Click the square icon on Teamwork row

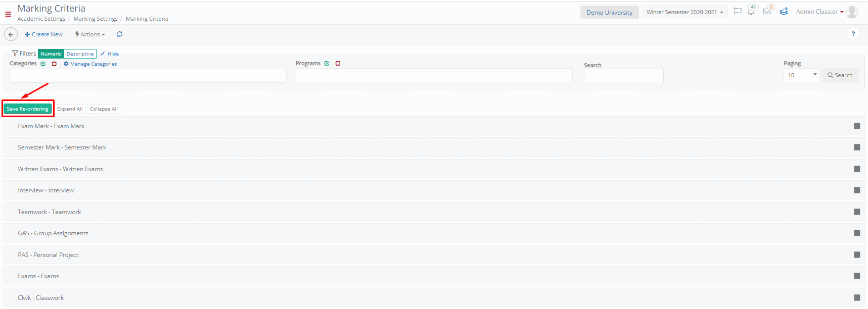[x=857, y=212]
